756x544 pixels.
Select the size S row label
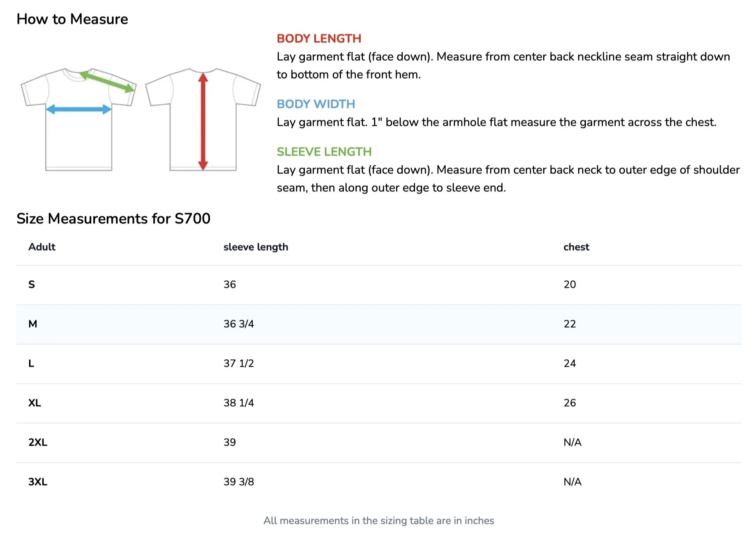(32, 284)
